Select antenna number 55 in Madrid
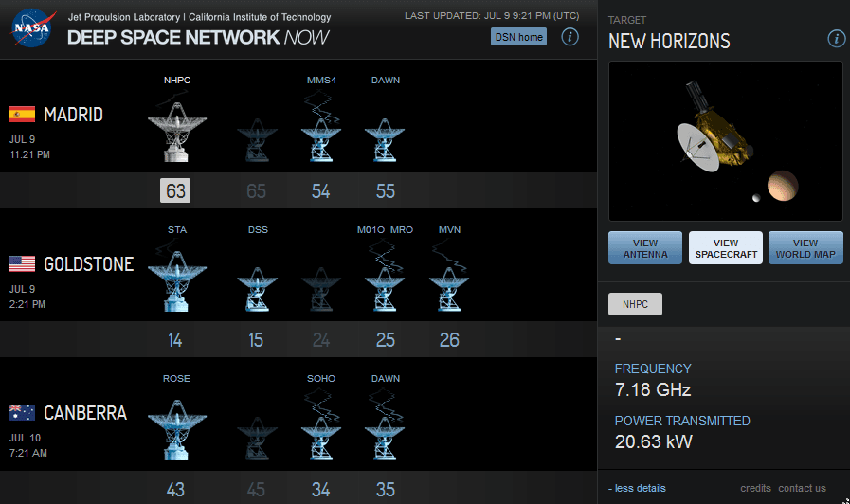The height and width of the screenshot is (504, 850). 386,191
